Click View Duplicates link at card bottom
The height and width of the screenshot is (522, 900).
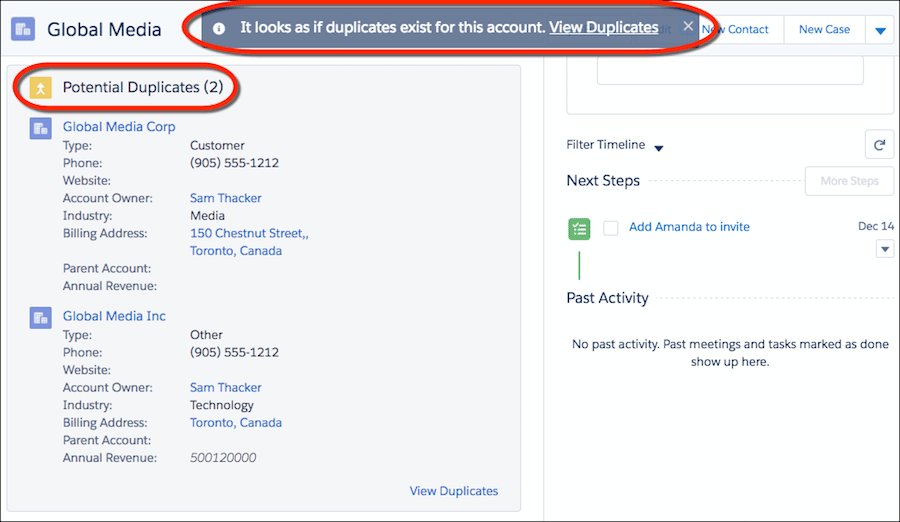[x=453, y=491]
